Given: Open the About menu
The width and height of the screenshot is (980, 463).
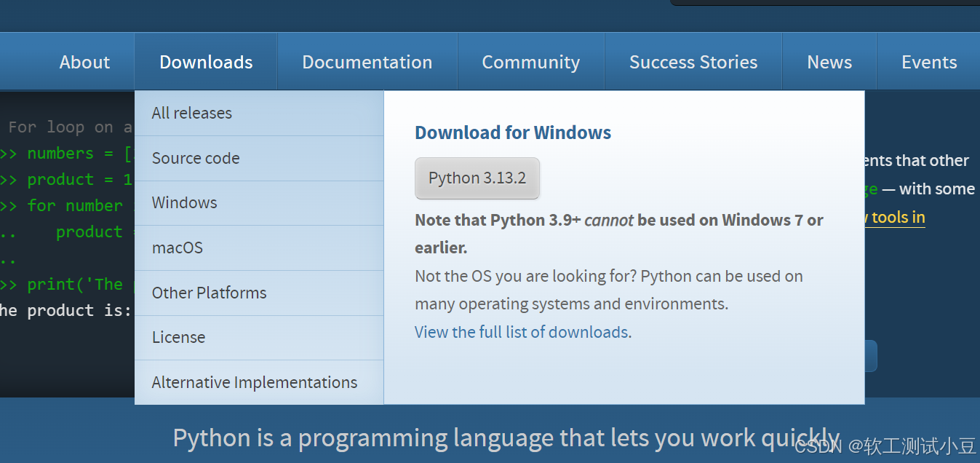Looking at the screenshot, I should click(x=84, y=62).
